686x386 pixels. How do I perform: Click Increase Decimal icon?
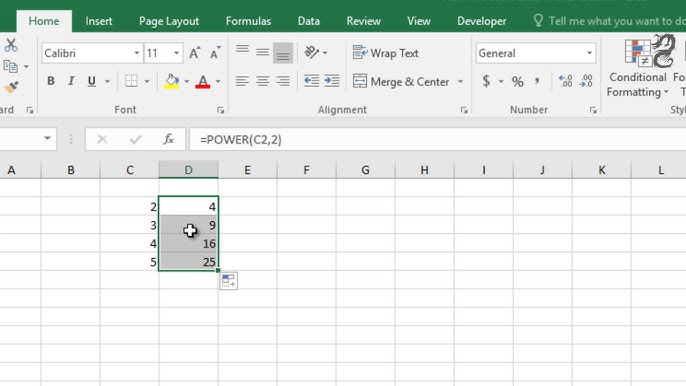tap(565, 81)
